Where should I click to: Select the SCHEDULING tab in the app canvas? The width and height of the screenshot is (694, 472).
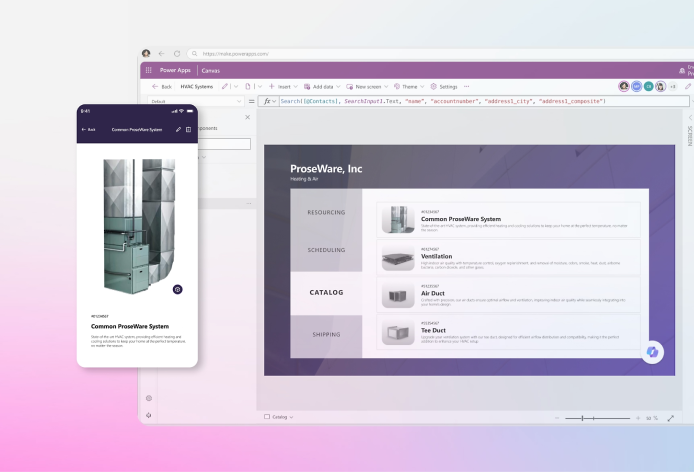point(326,250)
